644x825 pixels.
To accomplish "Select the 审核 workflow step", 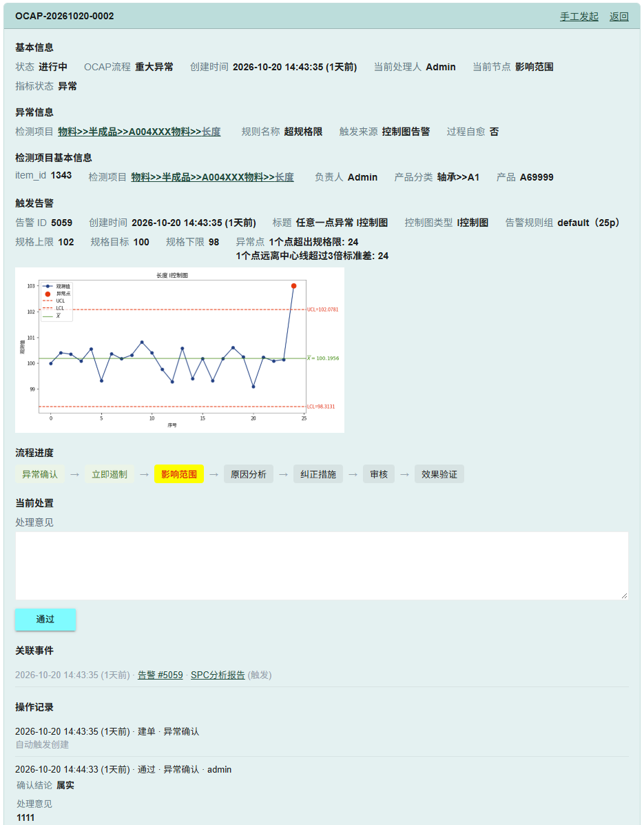I will 379,474.
